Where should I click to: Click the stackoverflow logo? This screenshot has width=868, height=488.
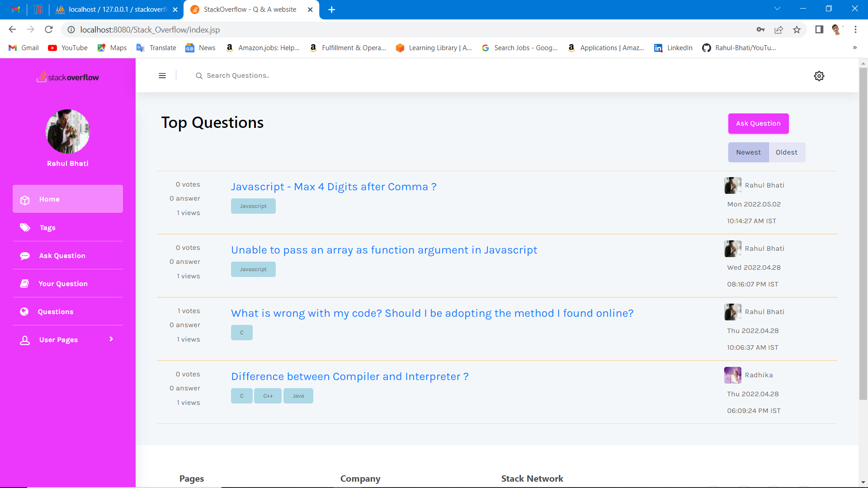point(68,77)
